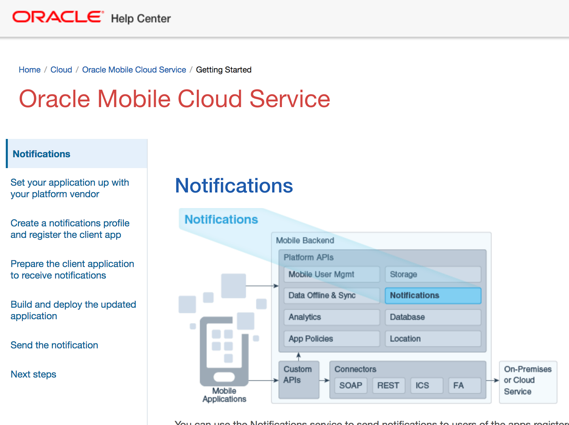Open the Help Center title link

pyautogui.click(x=141, y=19)
